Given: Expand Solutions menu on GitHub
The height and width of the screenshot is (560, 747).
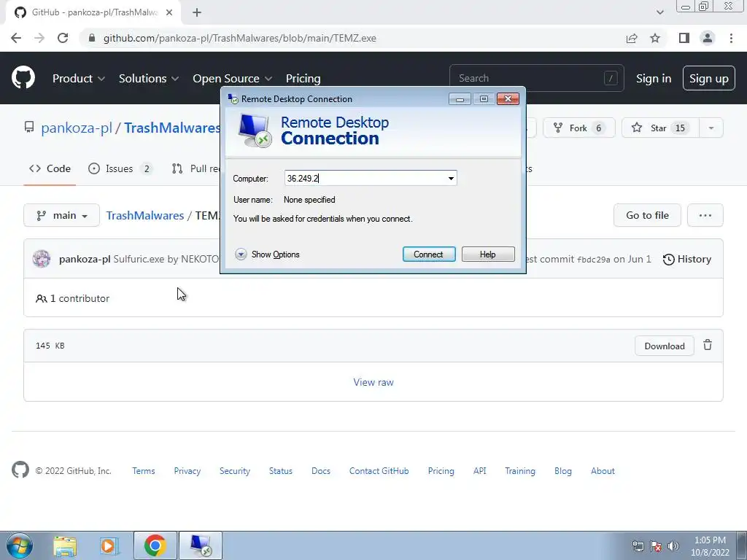Looking at the screenshot, I should coord(149,78).
